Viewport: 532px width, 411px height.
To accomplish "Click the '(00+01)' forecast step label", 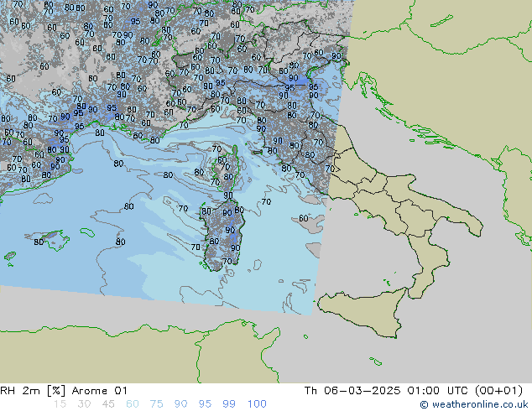I will click(498, 391).
